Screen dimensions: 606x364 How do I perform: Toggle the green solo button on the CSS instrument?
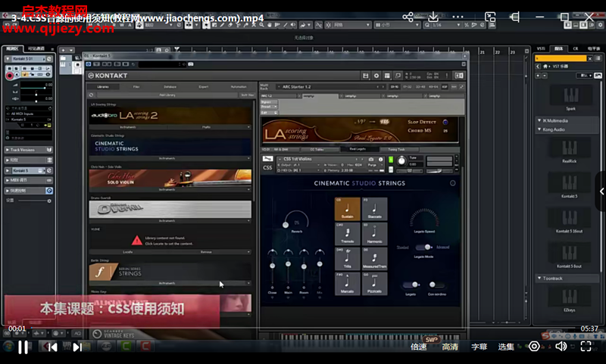(391, 160)
